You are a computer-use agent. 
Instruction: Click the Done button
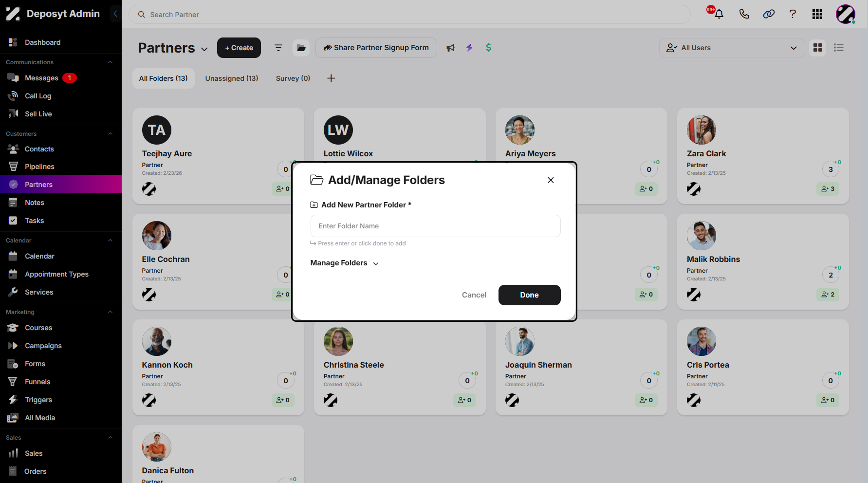(x=530, y=295)
